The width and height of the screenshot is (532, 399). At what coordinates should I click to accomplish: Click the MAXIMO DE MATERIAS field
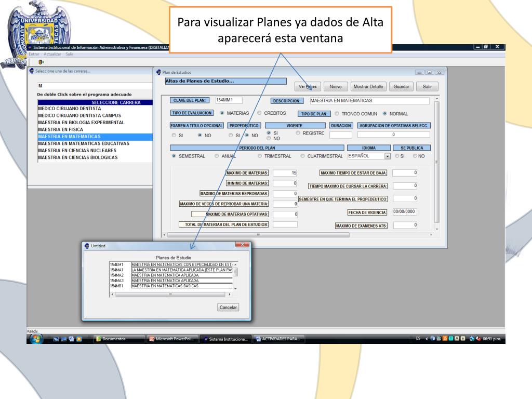click(285, 173)
